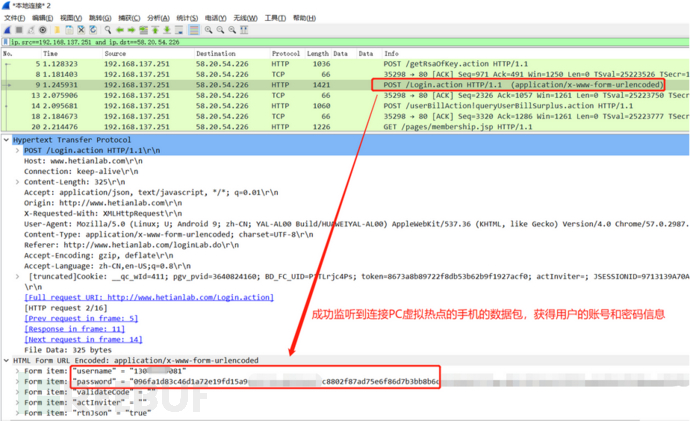690x421 pixels.
Task: Expand the POST /Login.action HTTP/1.1 line
Action: tap(17, 150)
